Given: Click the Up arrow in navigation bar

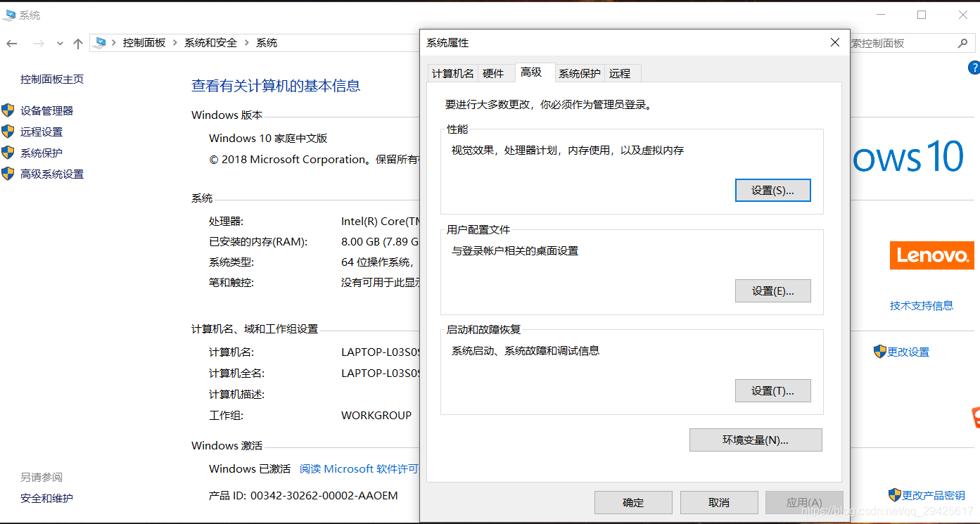Looking at the screenshot, I should click(78, 43).
